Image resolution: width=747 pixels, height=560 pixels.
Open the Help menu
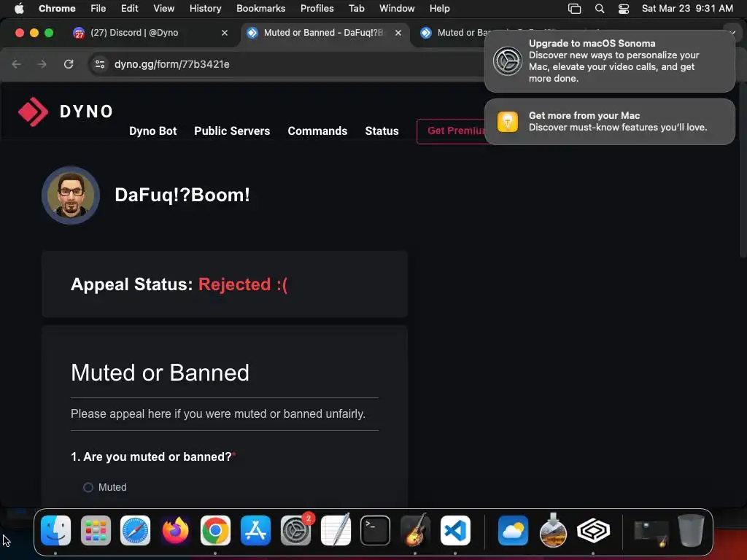[439, 9]
